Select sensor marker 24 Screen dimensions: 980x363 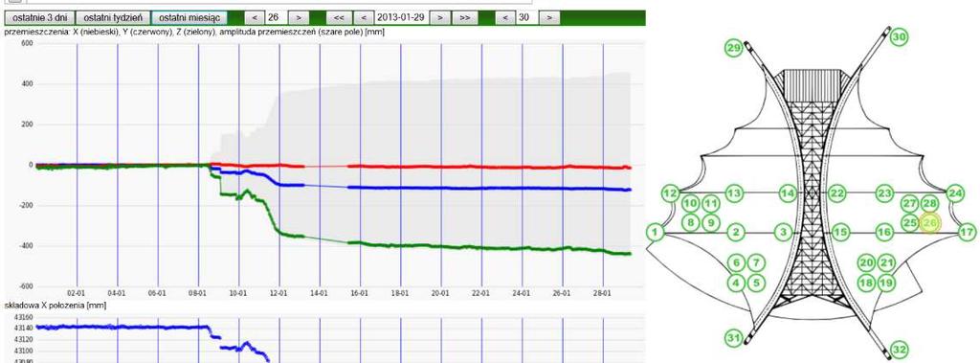[954, 193]
